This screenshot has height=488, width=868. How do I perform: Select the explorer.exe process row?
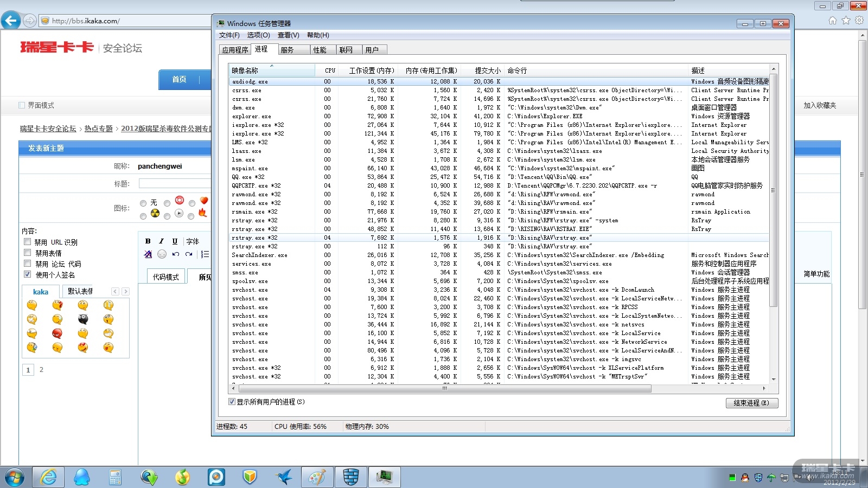(x=251, y=117)
